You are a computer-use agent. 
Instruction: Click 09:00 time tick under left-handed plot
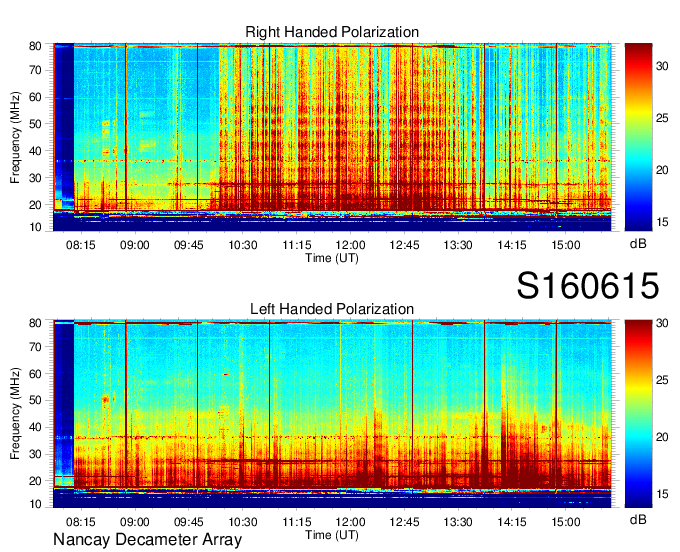click(x=134, y=522)
